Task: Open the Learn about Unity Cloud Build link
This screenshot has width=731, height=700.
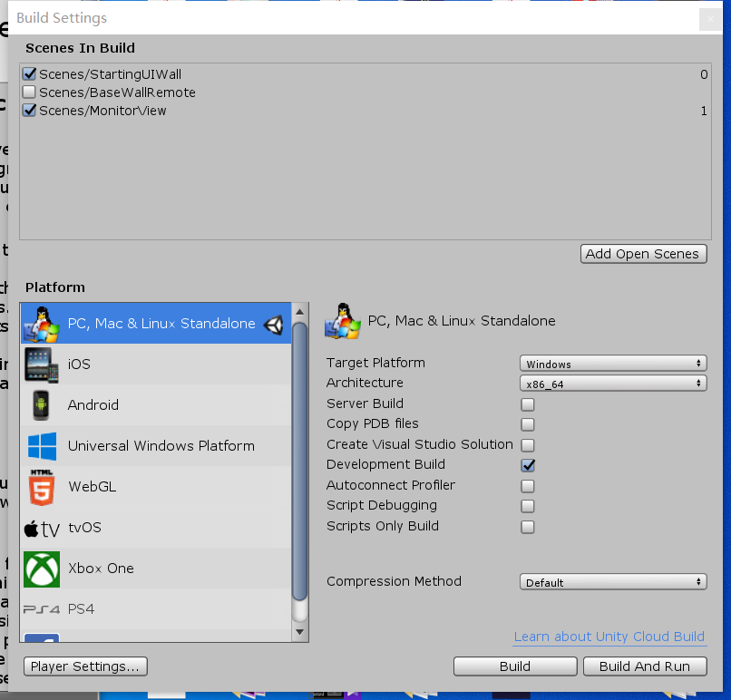Action: (x=609, y=637)
